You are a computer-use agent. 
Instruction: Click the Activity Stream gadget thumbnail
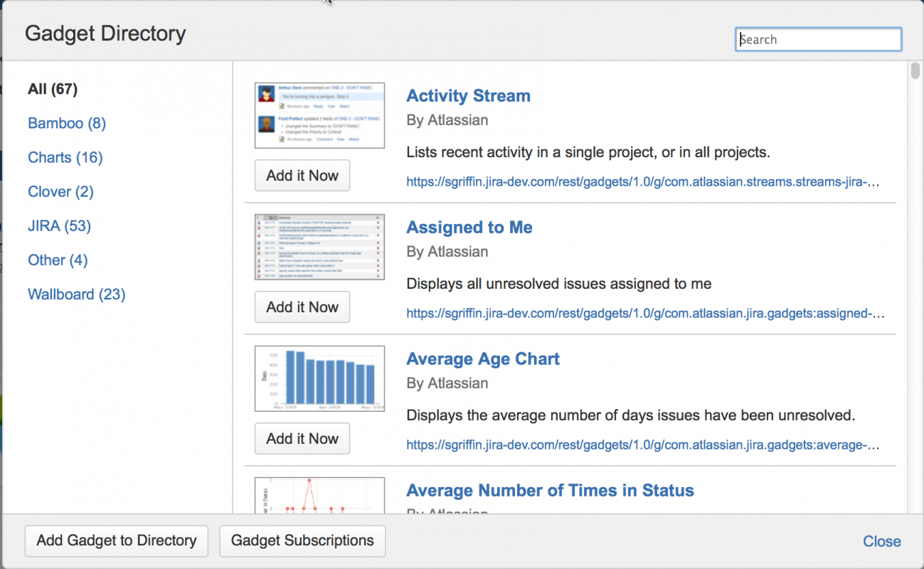coord(319,115)
